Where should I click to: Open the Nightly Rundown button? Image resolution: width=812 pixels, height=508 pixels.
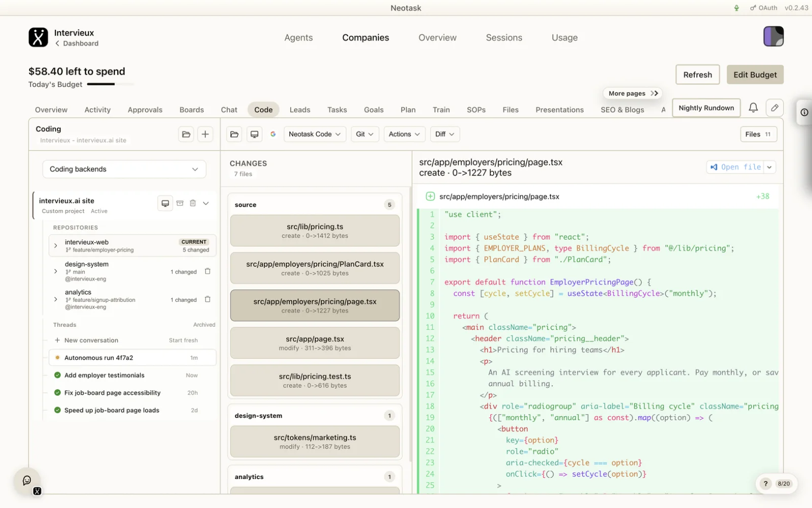click(706, 108)
